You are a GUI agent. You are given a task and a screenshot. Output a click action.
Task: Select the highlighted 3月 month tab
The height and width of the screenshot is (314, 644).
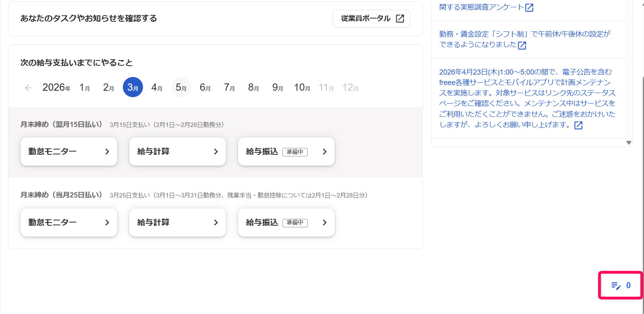click(x=133, y=87)
